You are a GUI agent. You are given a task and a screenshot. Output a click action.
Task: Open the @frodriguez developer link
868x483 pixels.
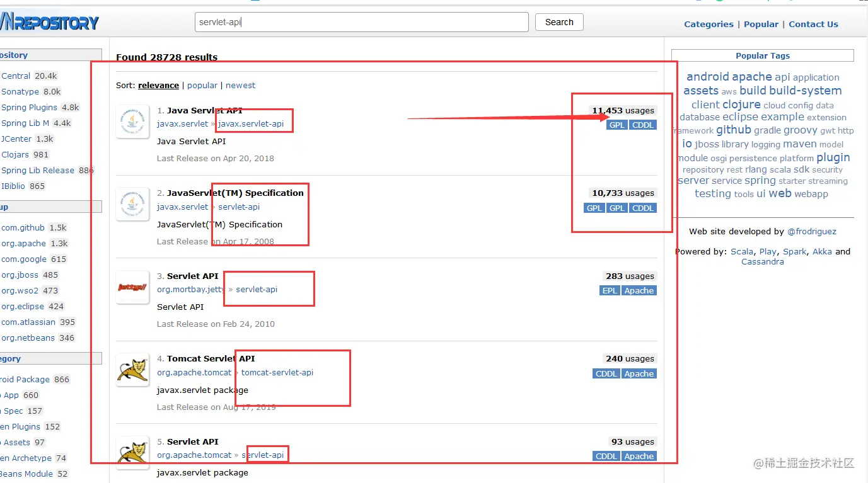click(812, 231)
